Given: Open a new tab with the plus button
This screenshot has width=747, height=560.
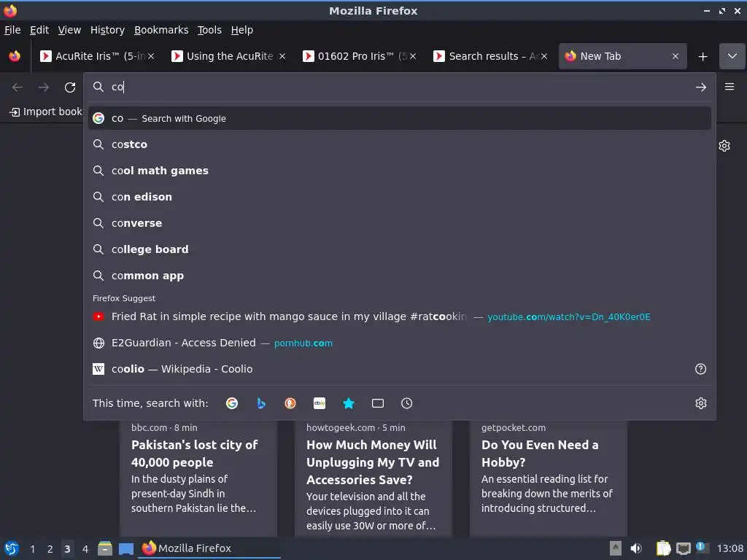Looking at the screenshot, I should coord(703,57).
